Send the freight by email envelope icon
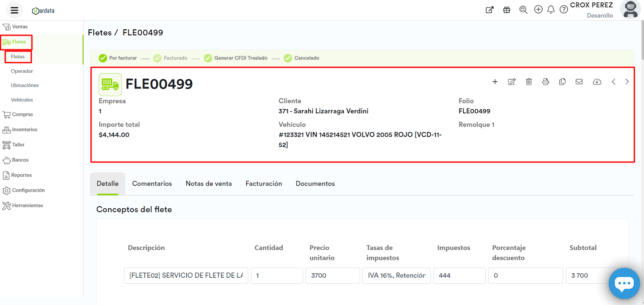The height and width of the screenshot is (305, 644). point(579,82)
